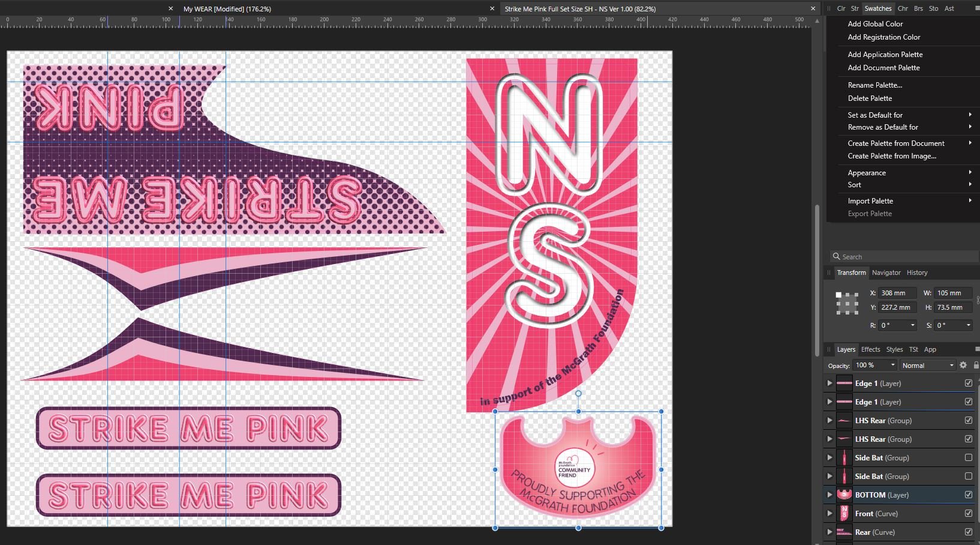Screen dimensions: 980x545
Task: Close the Strike Me Pink document tab
Action: coord(813,8)
